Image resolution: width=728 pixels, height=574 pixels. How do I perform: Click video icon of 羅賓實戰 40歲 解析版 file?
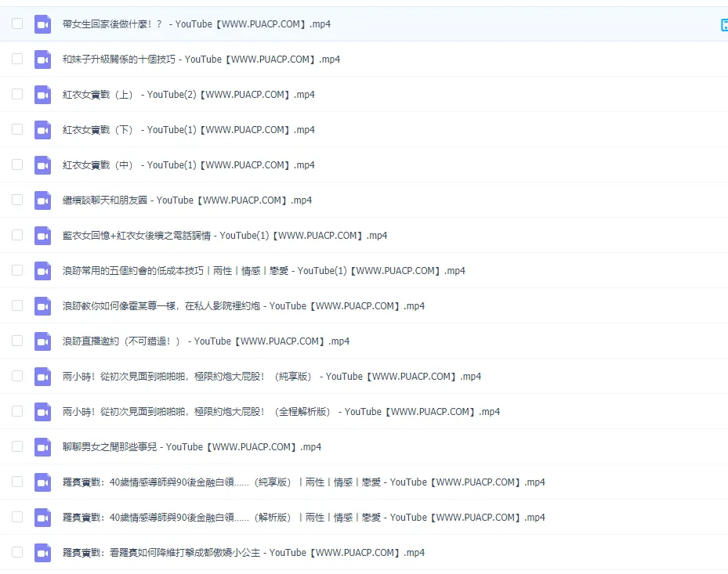pos(43,518)
